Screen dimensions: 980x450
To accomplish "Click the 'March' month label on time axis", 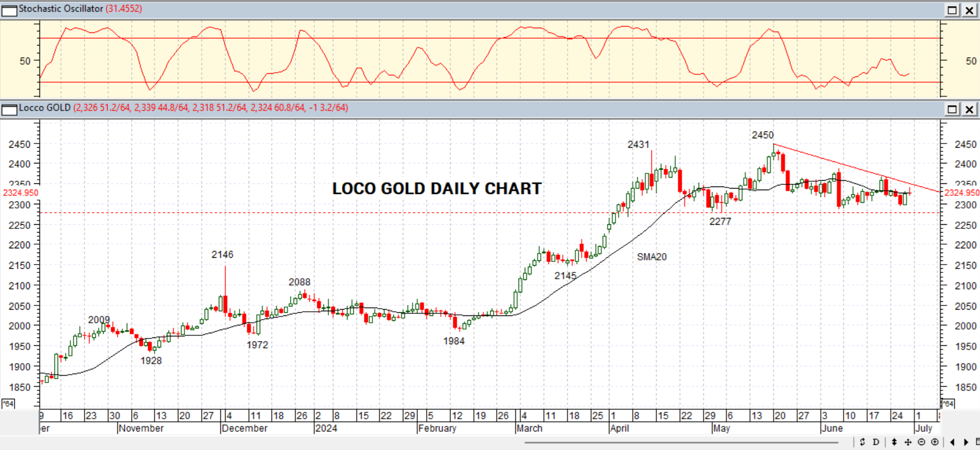I will pos(530,428).
